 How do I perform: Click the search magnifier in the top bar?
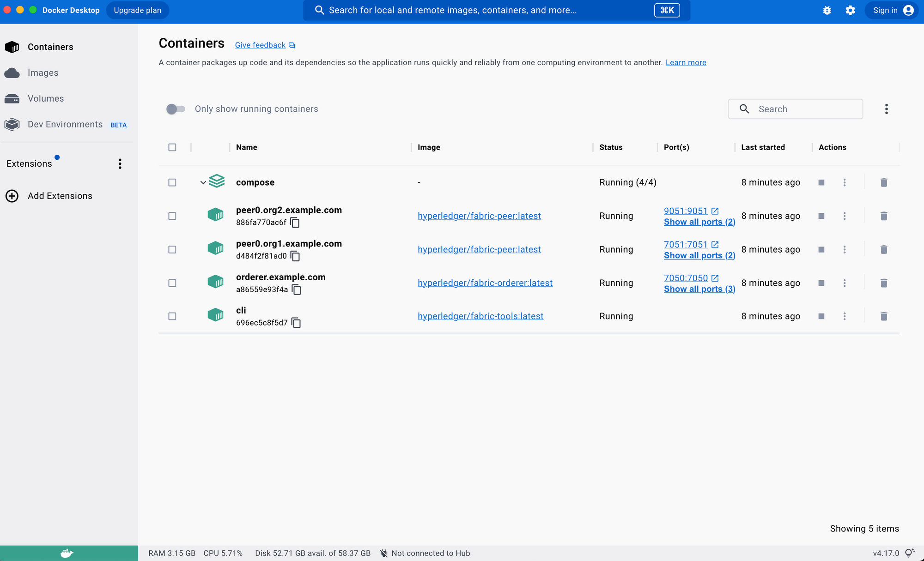319,10
